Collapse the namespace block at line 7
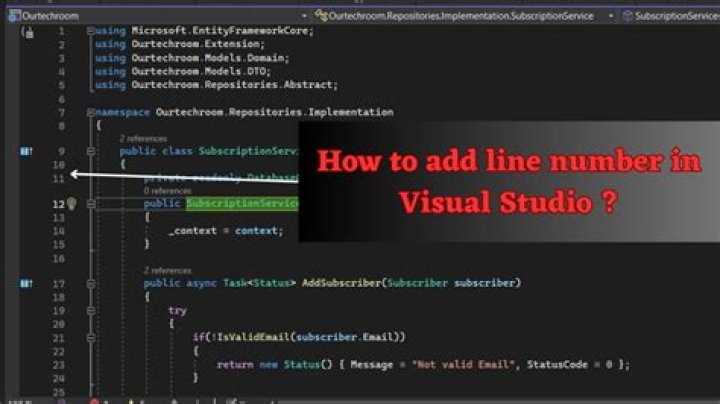This screenshot has height=404, width=720. 90,113
